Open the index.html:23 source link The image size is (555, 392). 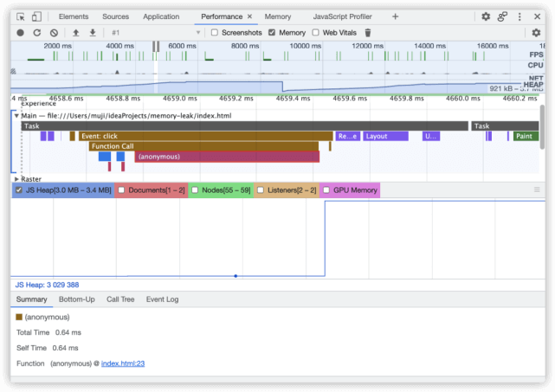click(123, 363)
